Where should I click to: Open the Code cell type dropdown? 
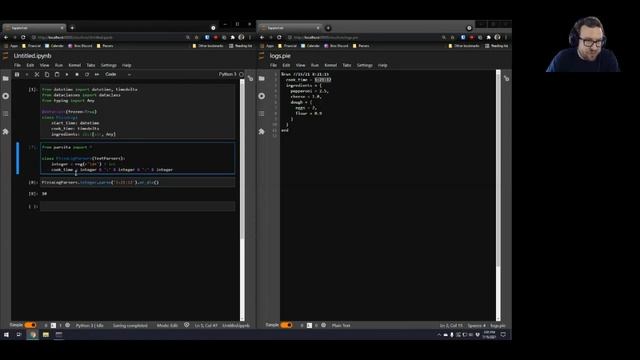[x=118, y=75]
